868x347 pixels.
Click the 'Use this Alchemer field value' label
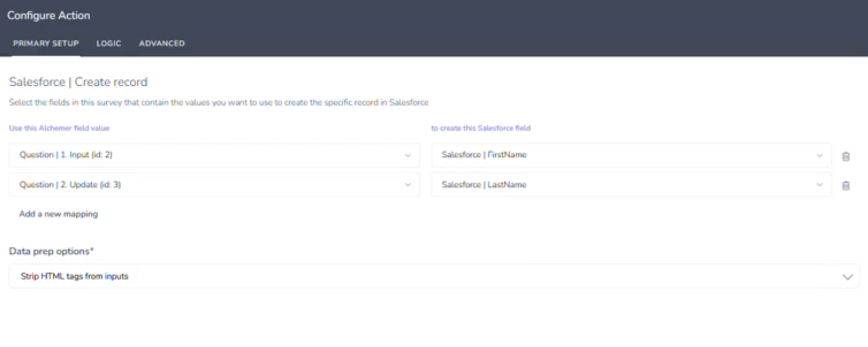[x=59, y=128]
